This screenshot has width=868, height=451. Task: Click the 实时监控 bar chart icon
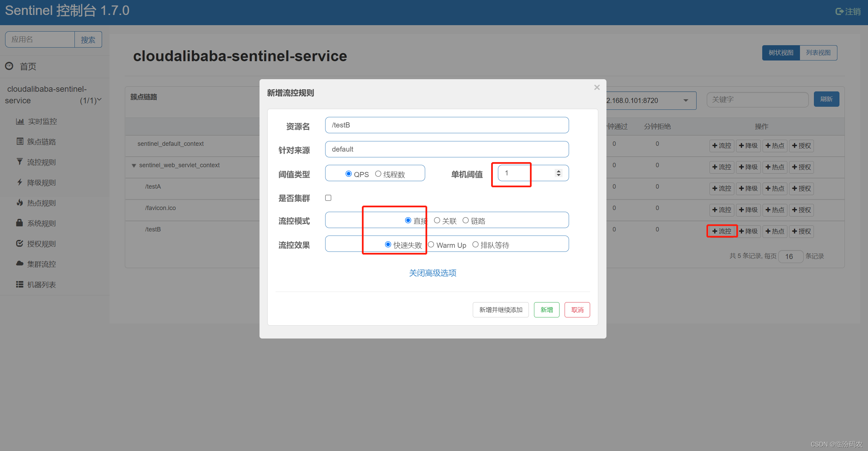(20, 121)
